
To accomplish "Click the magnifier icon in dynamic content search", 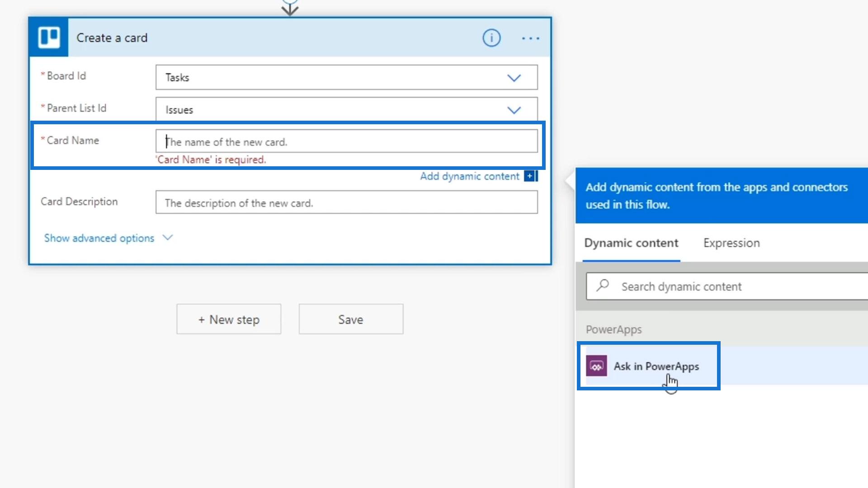I will click(x=603, y=286).
